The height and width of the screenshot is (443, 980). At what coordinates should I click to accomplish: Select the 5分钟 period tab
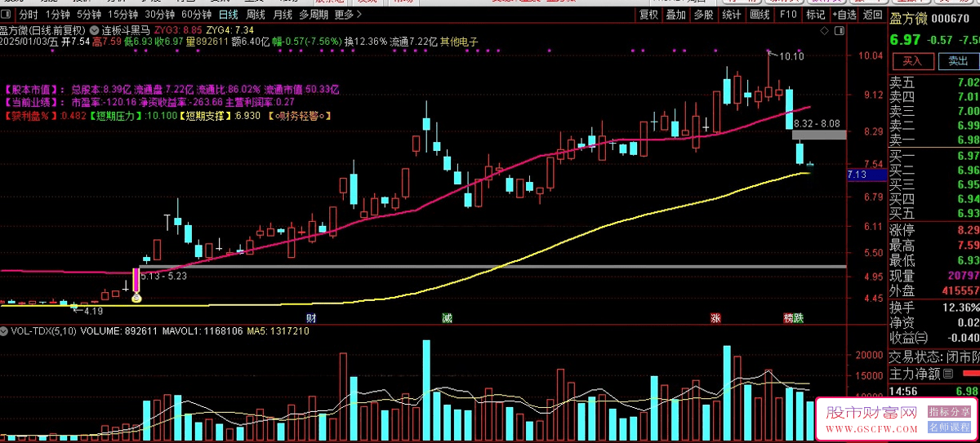coord(88,15)
